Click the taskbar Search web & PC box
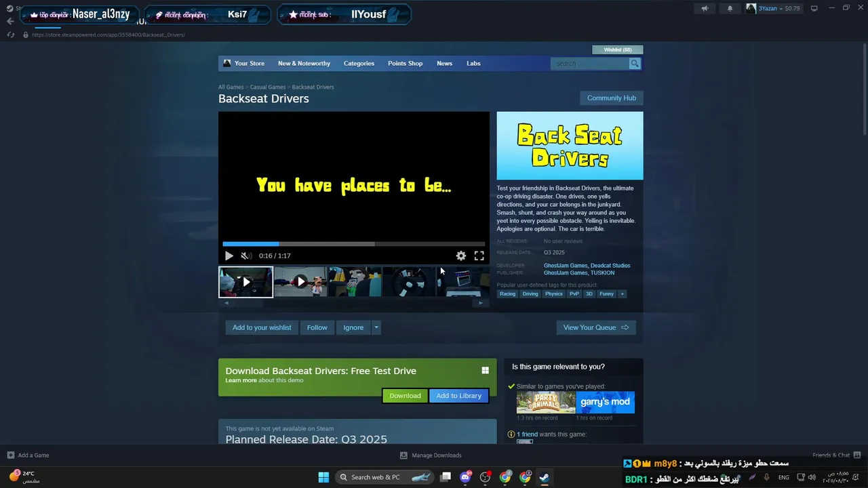Image resolution: width=868 pixels, height=488 pixels. 384,477
